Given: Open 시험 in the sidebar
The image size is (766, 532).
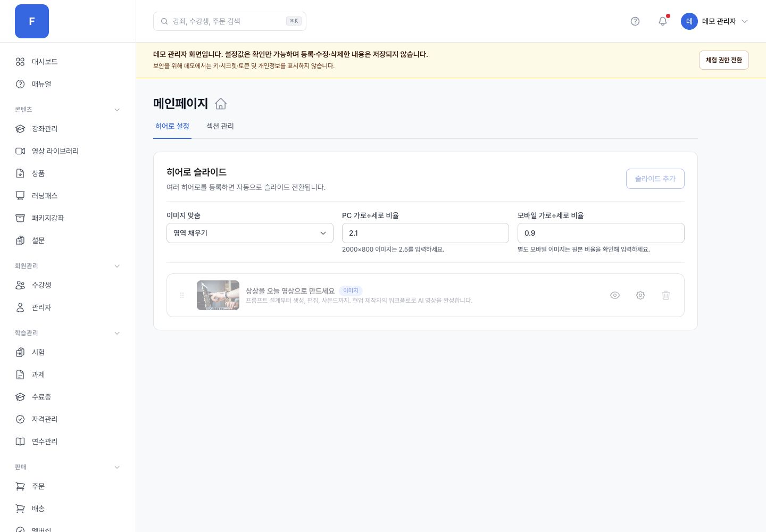Looking at the screenshot, I should (x=68, y=352).
